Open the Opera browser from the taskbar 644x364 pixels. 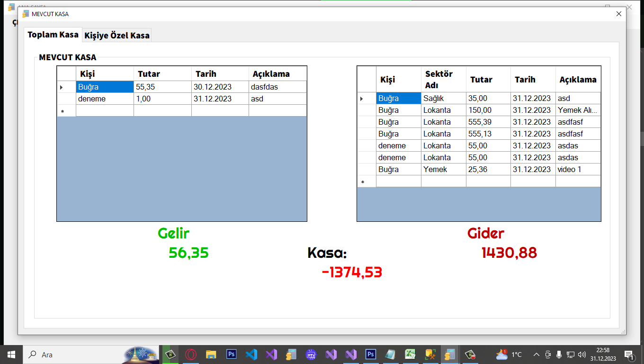[191, 355]
